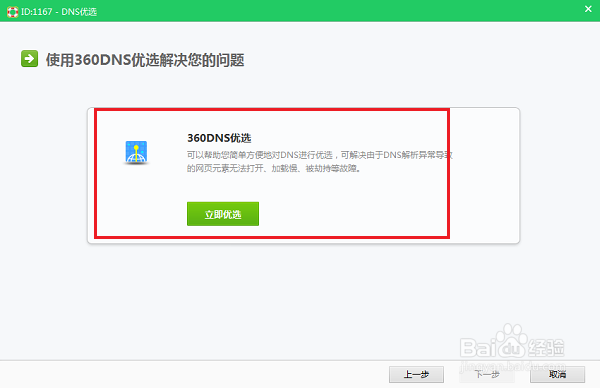Close the DNS优选 window
This screenshot has width=600, height=388.
click(x=588, y=9)
